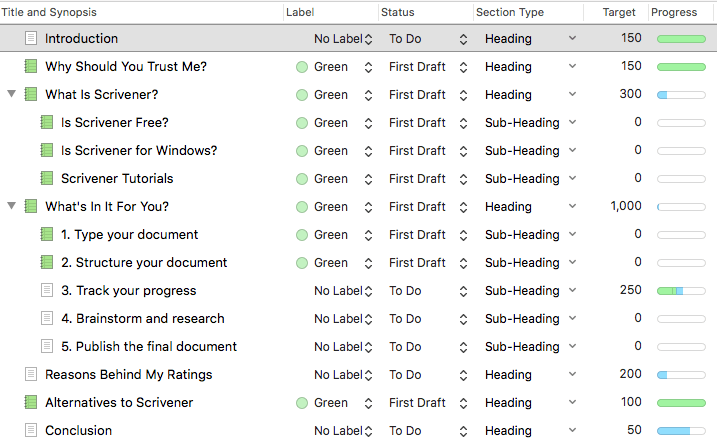This screenshot has width=717, height=448.
Task: Click the Alternatives to Scrivener notebook icon
Action: pyautogui.click(x=31, y=402)
